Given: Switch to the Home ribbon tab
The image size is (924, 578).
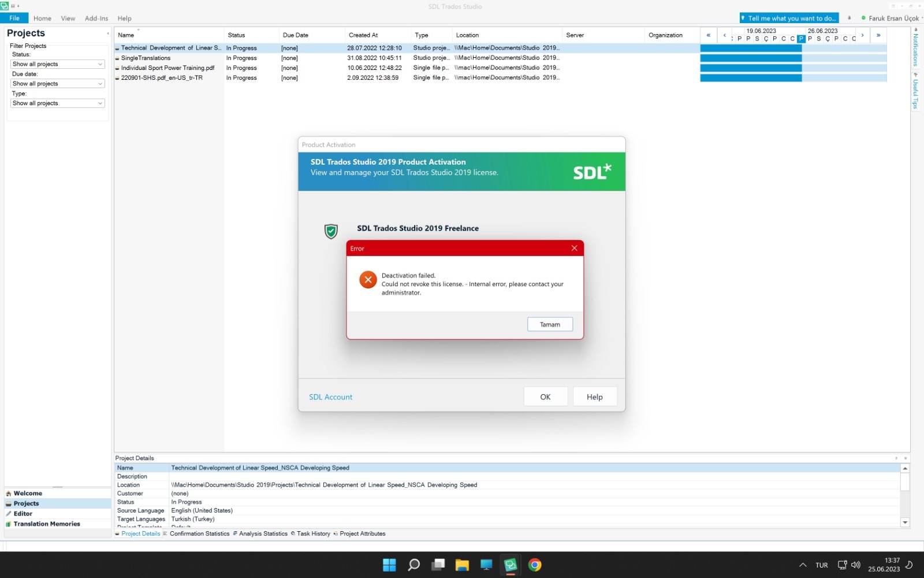Looking at the screenshot, I should (42, 18).
